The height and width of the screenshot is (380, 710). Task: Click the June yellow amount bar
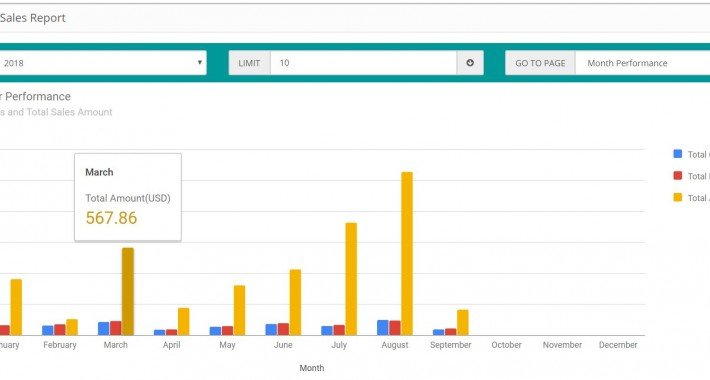(295, 303)
